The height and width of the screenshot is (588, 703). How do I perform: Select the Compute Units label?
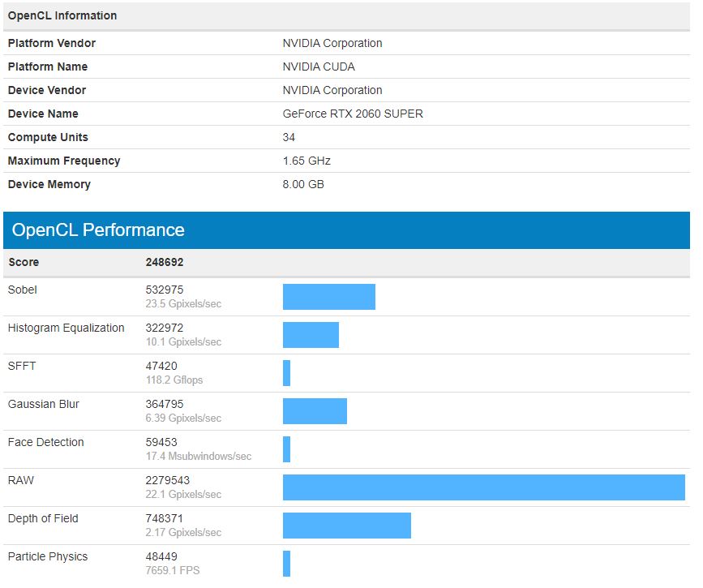[x=48, y=137]
